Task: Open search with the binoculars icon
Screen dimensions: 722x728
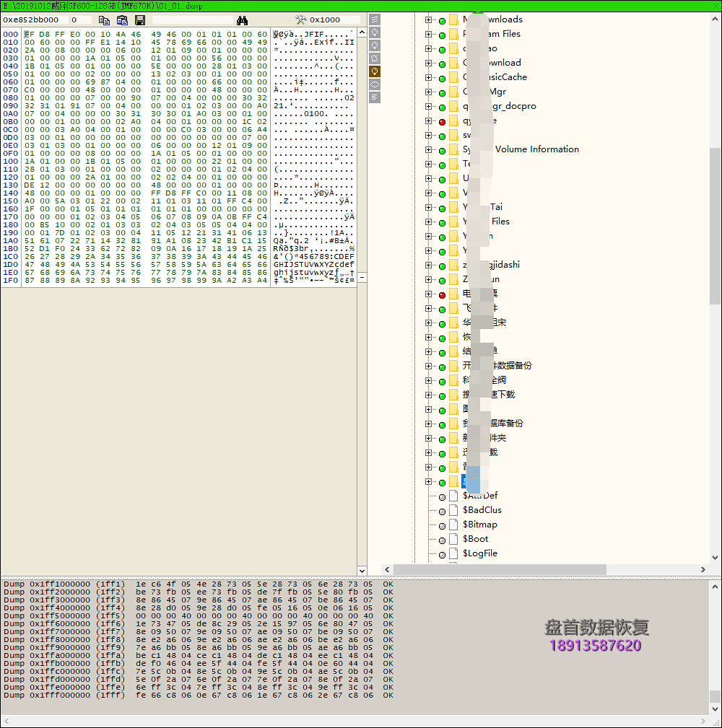Action: [x=242, y=20]
